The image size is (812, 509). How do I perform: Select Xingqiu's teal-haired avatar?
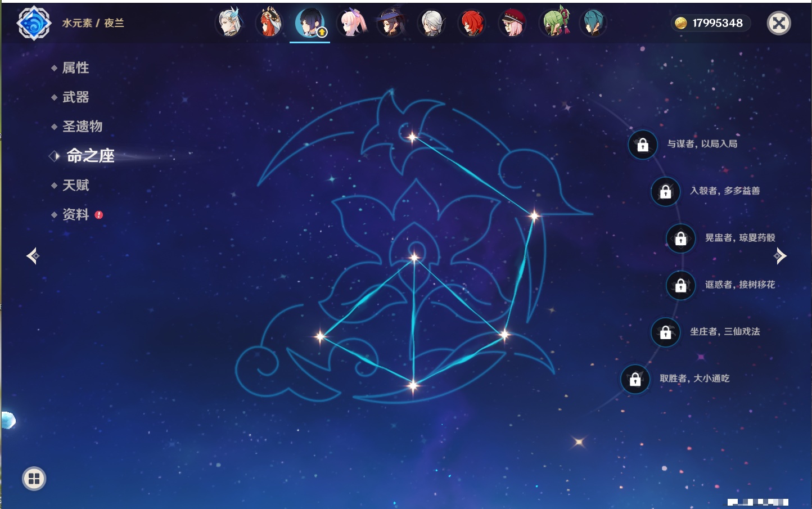coord(593,23)
